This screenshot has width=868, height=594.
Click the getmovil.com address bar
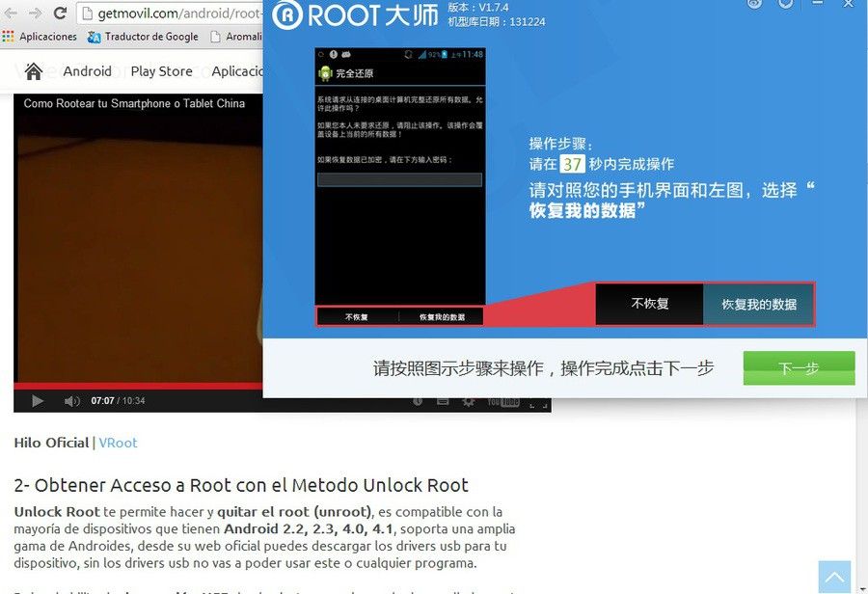click(x=170, y=13)
